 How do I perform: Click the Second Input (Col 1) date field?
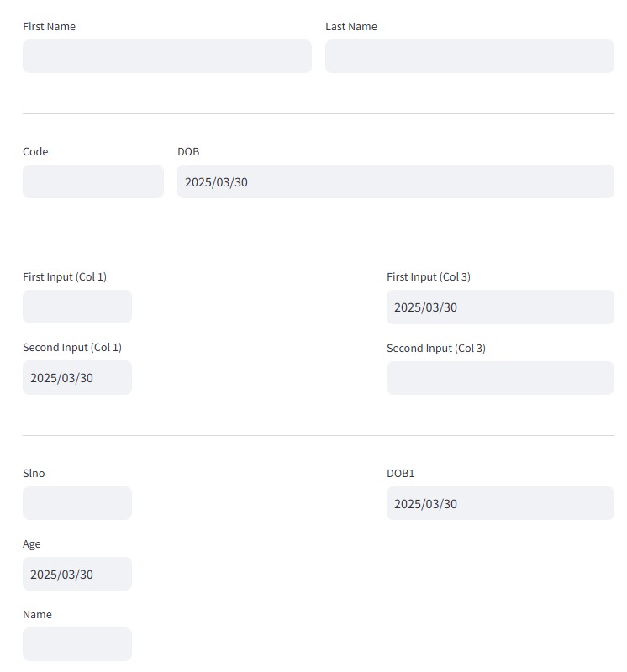76,377
